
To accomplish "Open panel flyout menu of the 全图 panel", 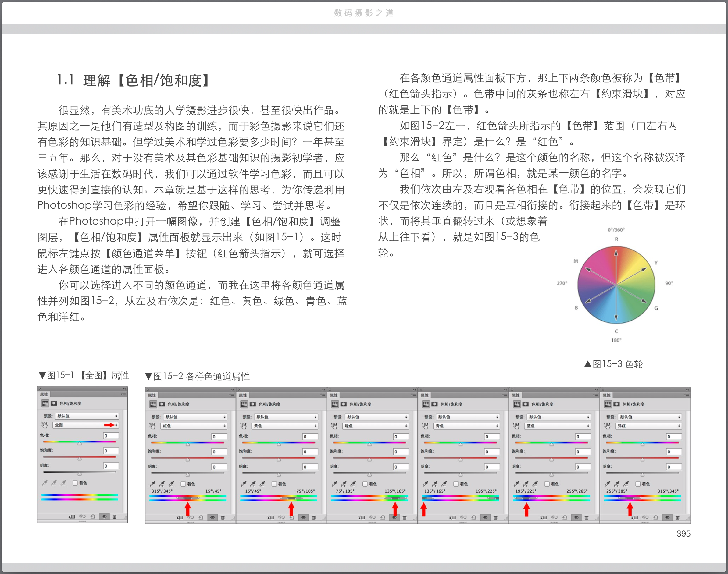I will click(123, 394).
